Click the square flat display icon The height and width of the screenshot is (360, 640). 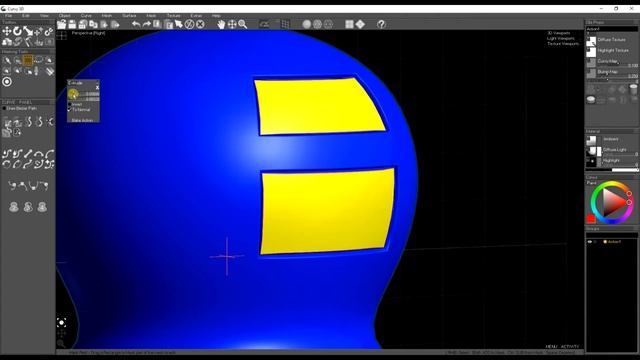tap(349, 24)
